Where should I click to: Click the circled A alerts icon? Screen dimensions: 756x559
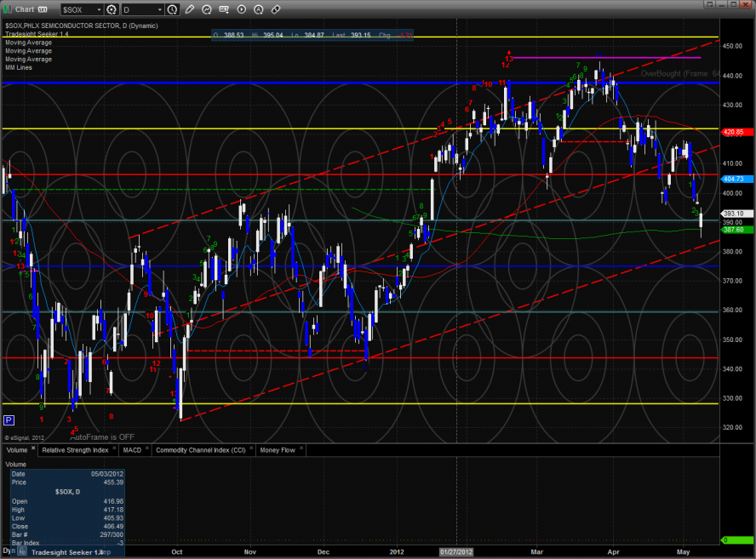point(259,9)
